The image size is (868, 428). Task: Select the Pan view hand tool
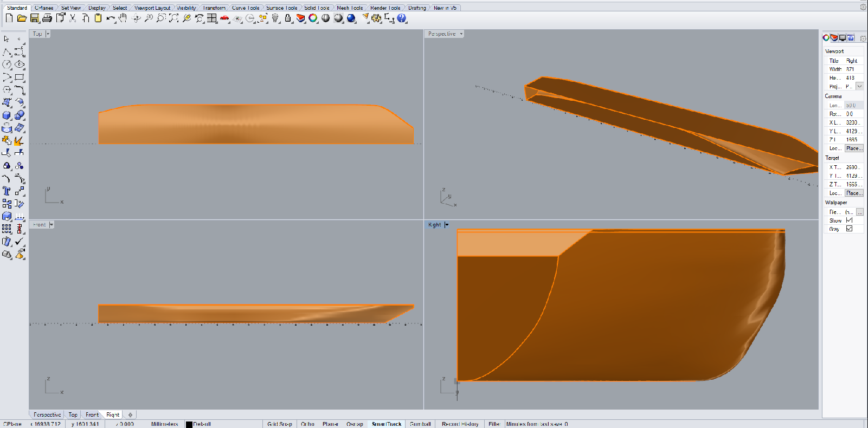[123, 18]
